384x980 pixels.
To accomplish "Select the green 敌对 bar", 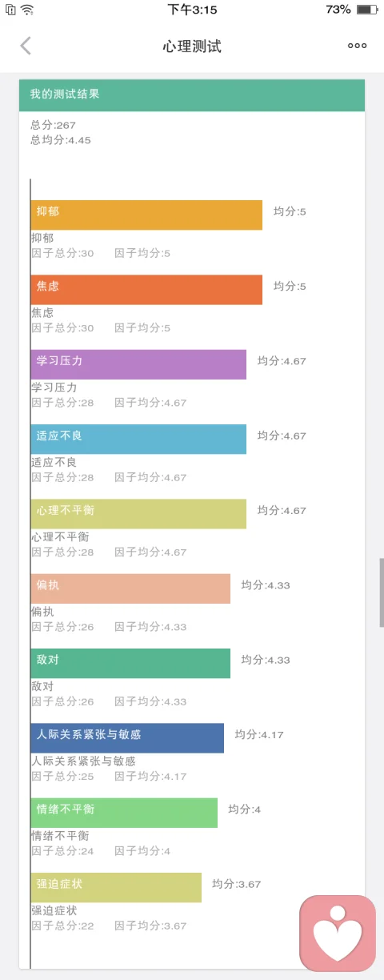I will pyautogui.click(x=130, y=663).
